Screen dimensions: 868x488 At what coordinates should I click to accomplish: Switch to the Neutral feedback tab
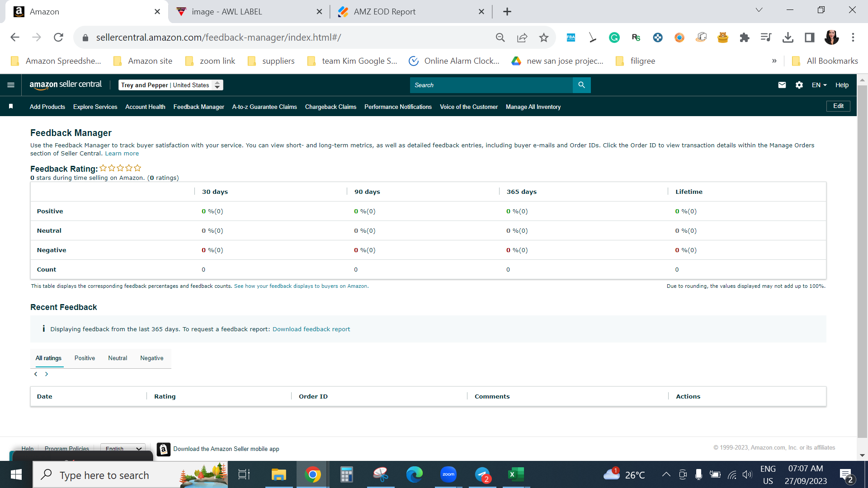click(118, 358)
